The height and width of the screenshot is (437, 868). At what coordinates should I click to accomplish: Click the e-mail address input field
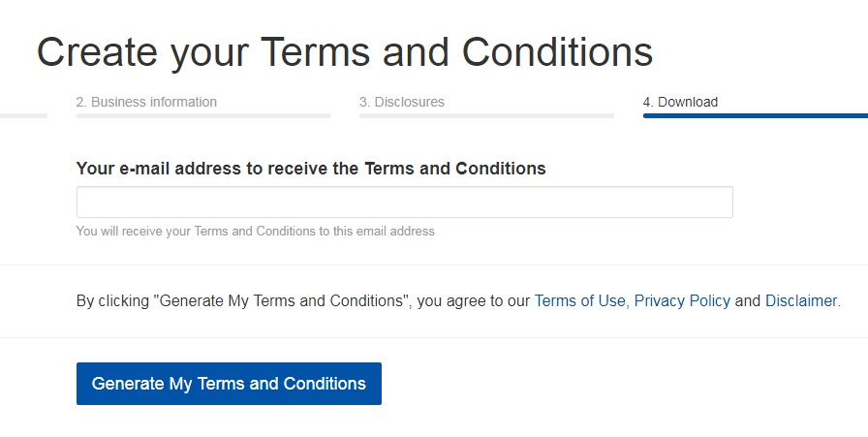click(x=405, y=203)
